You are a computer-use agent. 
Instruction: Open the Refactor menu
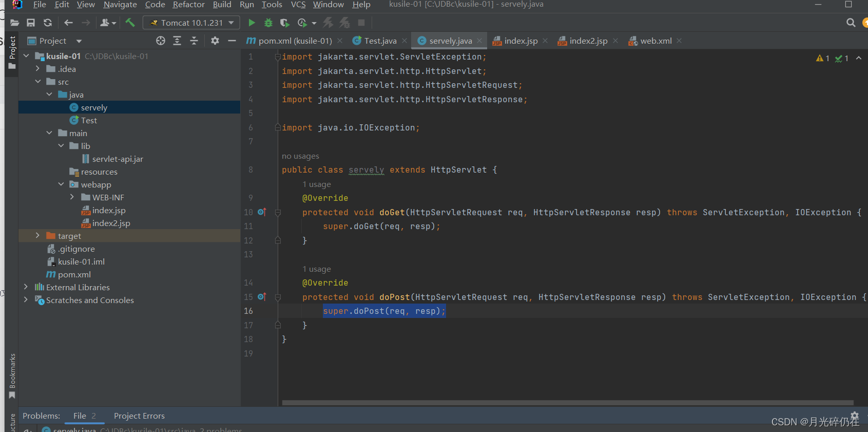pyautogui.click(x=188, y=5)
